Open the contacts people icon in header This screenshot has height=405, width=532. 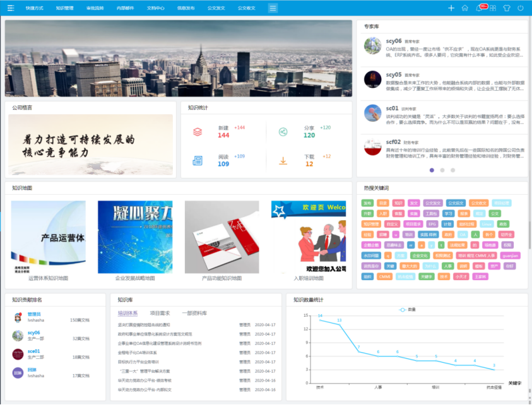click(493, 8)
